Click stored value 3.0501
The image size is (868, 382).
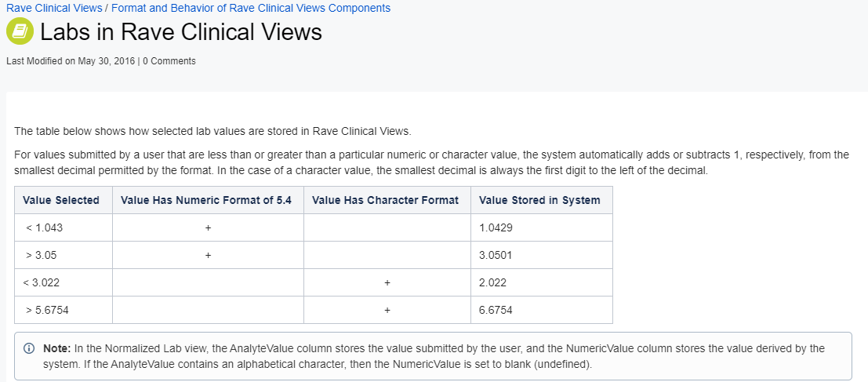coord(496,255)
